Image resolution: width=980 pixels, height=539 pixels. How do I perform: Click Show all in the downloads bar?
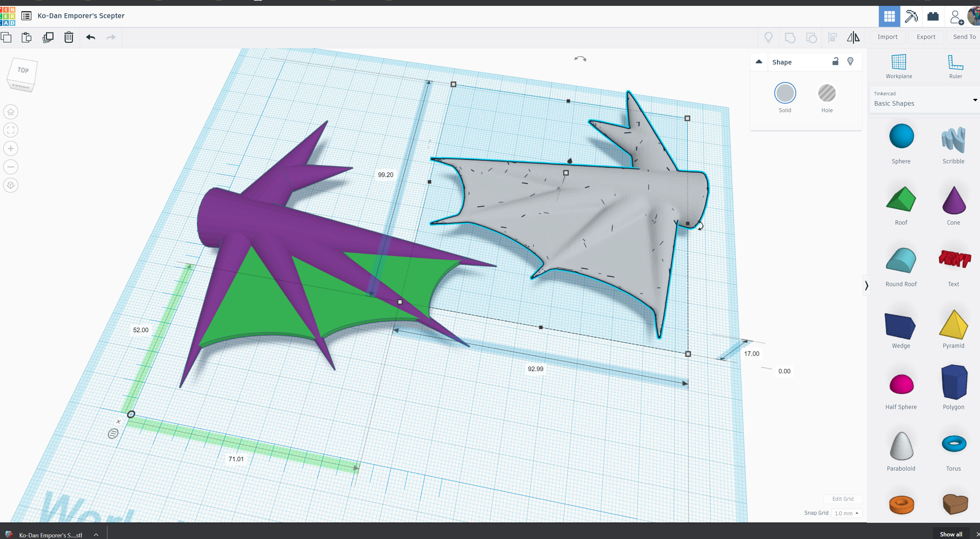951,534
